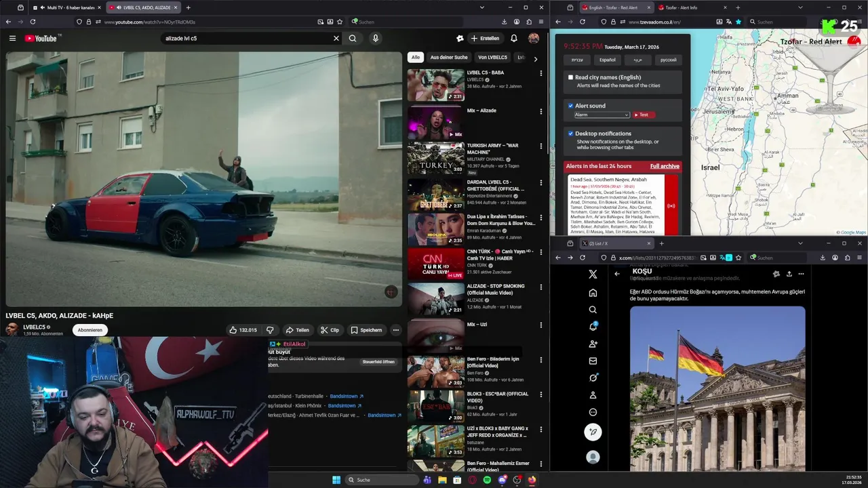Open CNN TÜRK live stream thumbnail

click(435, 264)
